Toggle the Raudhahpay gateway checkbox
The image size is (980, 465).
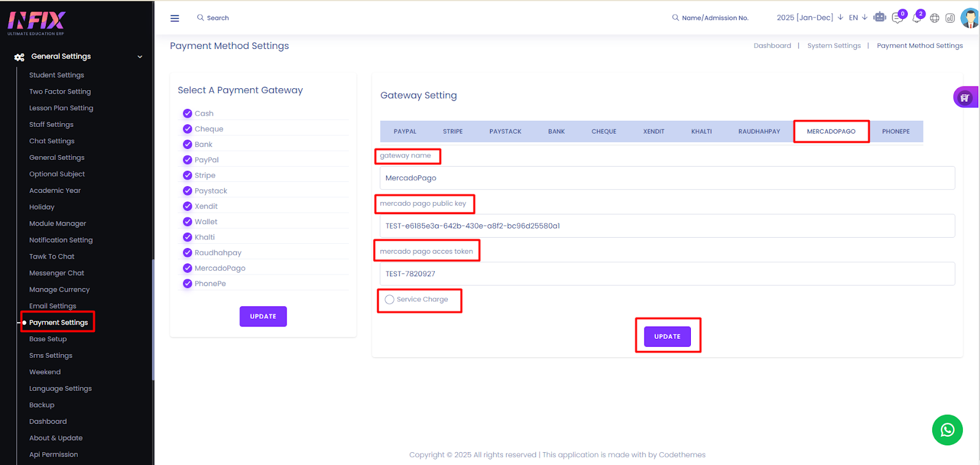[187, 252]
